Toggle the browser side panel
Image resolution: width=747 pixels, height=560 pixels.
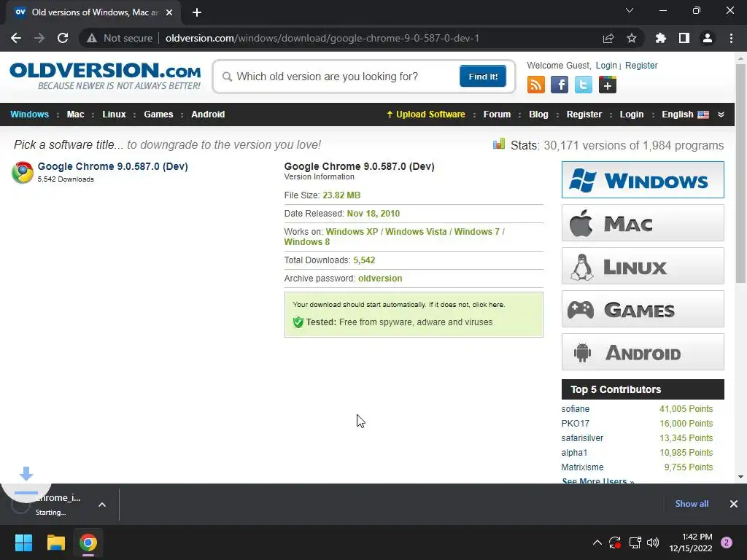point(684,38)
